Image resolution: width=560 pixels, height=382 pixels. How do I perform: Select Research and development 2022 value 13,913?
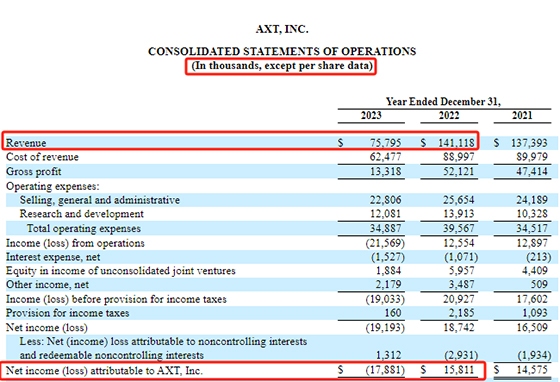click(x=459, y=214)
